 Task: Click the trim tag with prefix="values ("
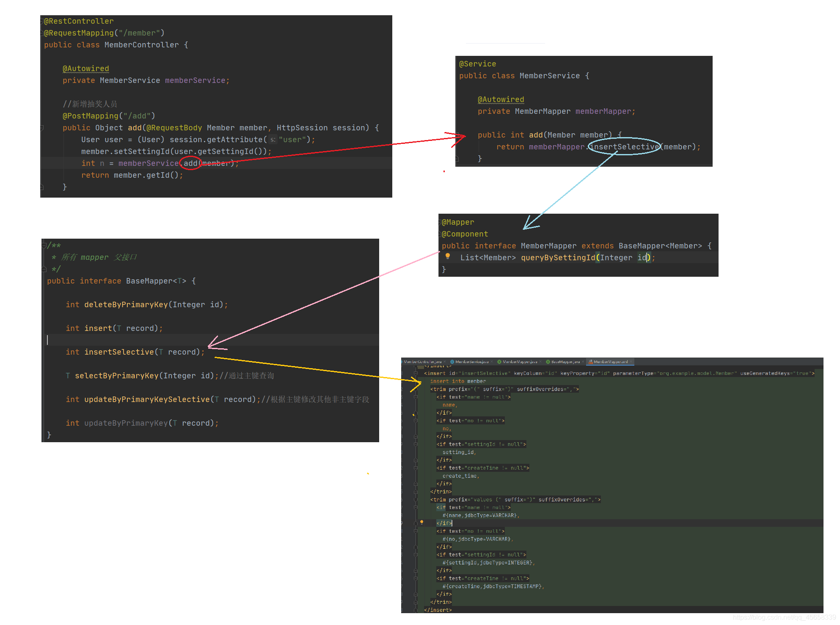[x=515, y=500]
